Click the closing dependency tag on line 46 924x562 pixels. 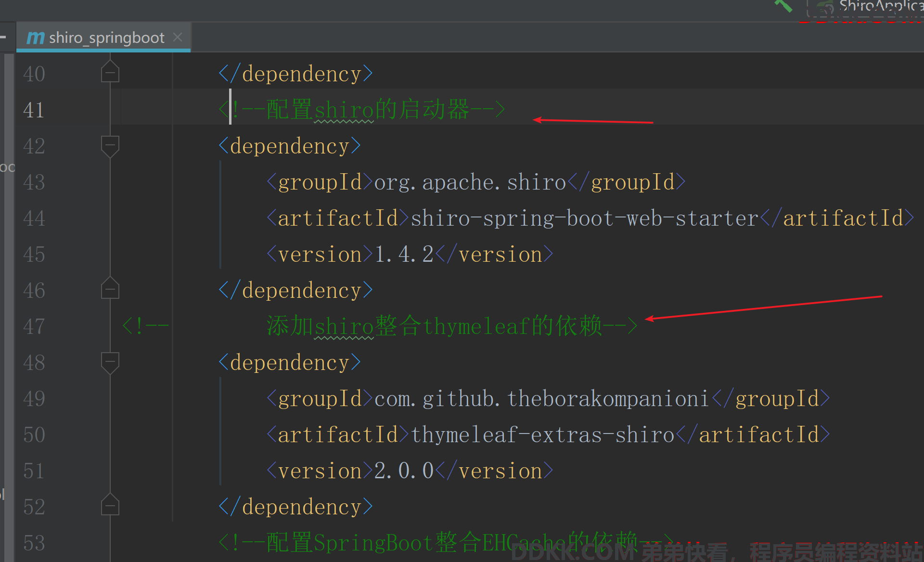coord(295,291)
